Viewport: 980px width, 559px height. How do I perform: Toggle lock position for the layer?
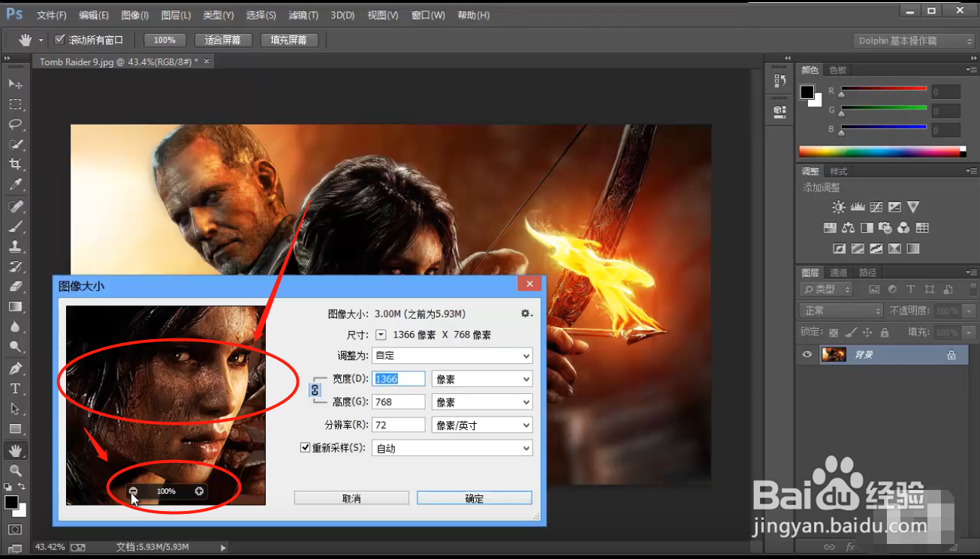click(867, 332)
